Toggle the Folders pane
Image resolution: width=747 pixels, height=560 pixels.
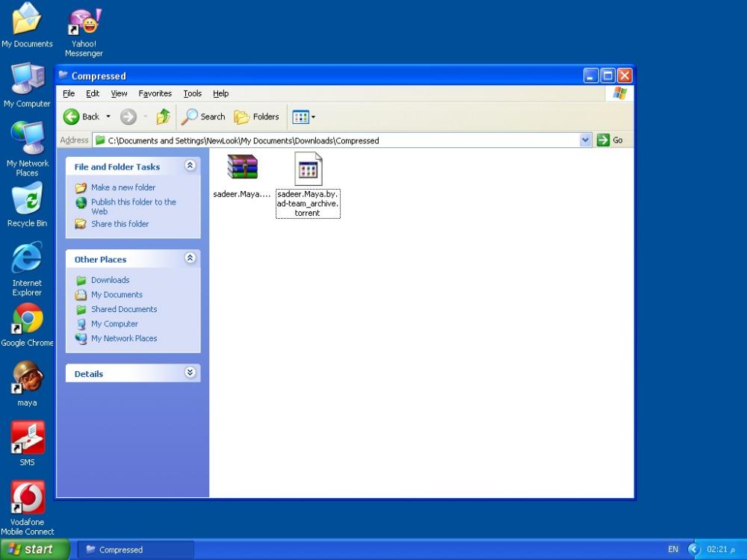point(256,116)
